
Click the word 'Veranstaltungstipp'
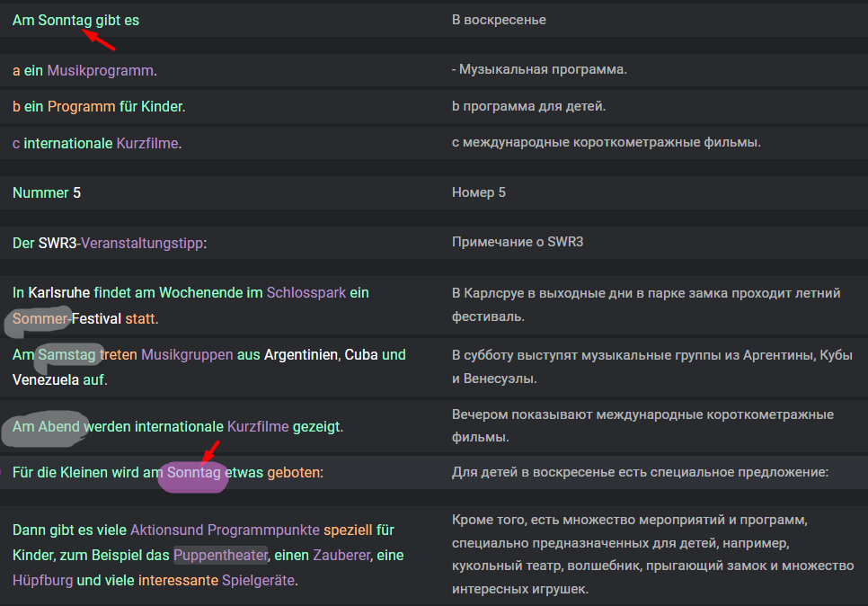[x=142, y=243]
